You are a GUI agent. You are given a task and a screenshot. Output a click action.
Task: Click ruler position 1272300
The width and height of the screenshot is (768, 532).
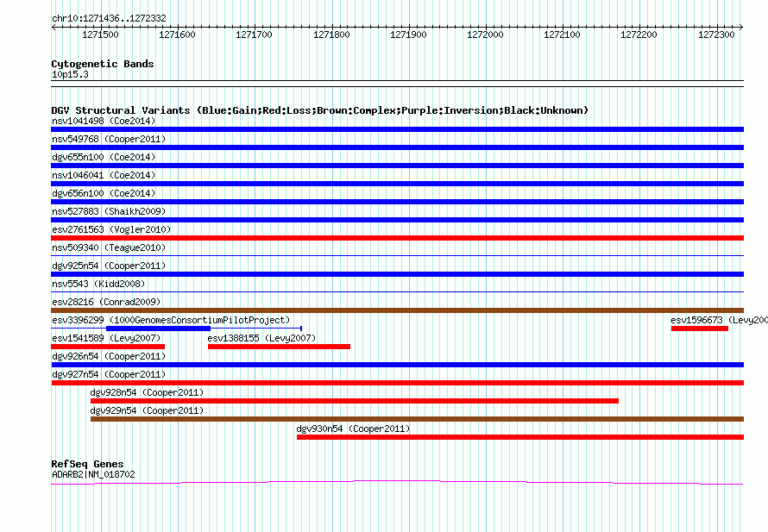tap(716, 34)
